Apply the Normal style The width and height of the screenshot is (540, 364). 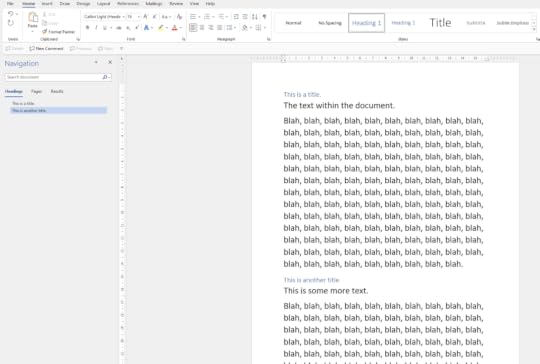pyautogui.click(x=293, y=23)
